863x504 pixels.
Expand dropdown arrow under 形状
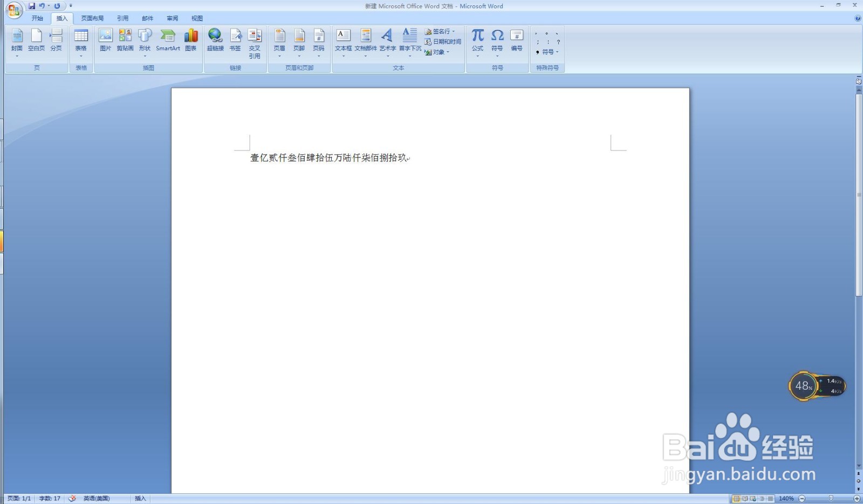tap(145, 56)
